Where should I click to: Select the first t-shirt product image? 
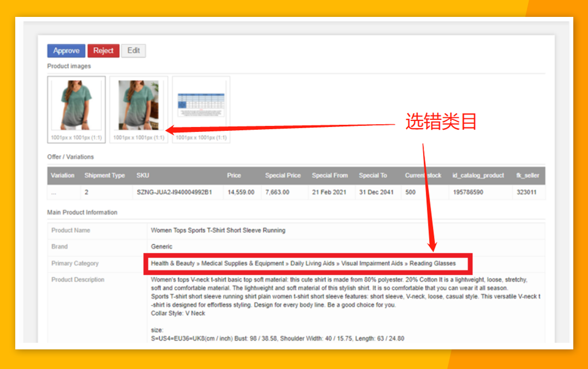[x=76, y=105]
